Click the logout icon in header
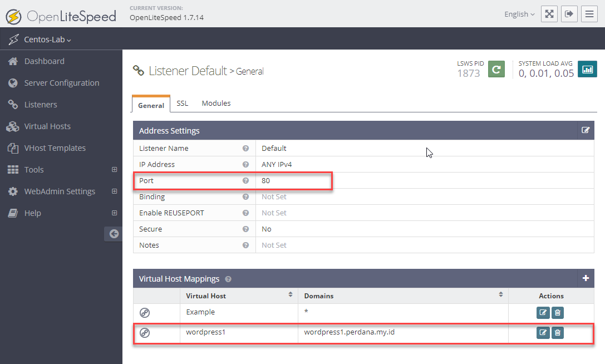The width and height of the screenshot is (605, 364). click(x=569, y=14)
